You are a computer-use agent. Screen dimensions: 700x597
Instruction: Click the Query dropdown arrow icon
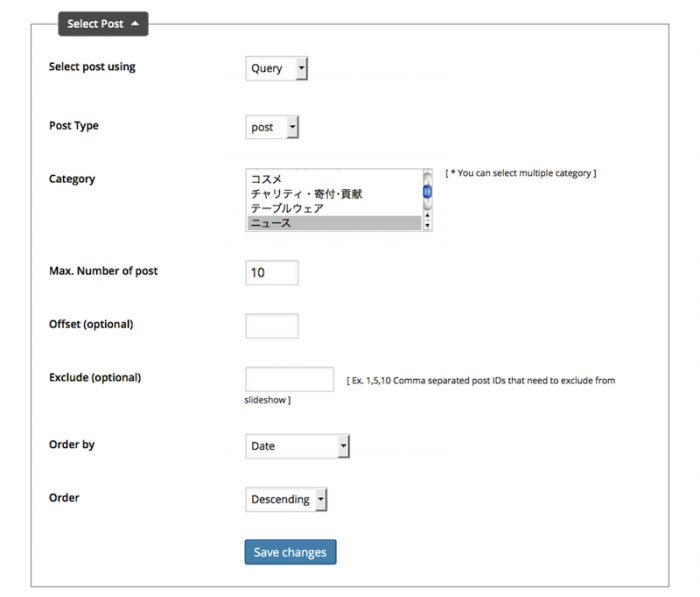pyautogui.click(x=302, y=68)
